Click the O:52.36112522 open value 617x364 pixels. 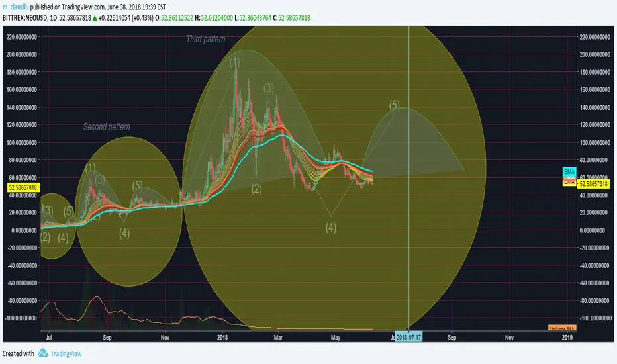[x=174, y=18]
